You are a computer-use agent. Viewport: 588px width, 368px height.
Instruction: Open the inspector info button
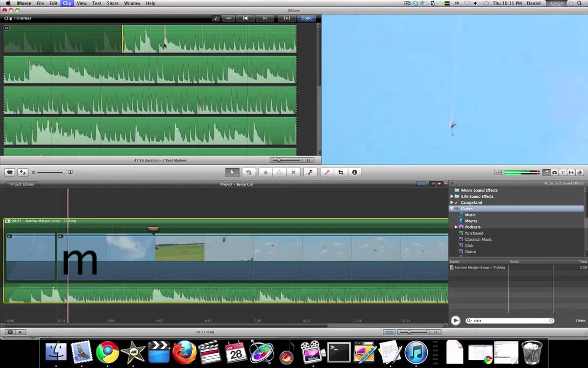coord(354,172)
